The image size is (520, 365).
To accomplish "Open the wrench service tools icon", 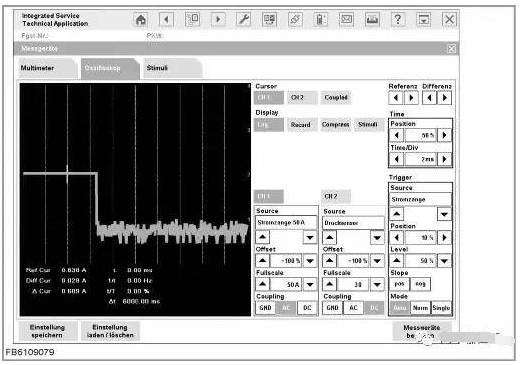I will coord(244,20).
